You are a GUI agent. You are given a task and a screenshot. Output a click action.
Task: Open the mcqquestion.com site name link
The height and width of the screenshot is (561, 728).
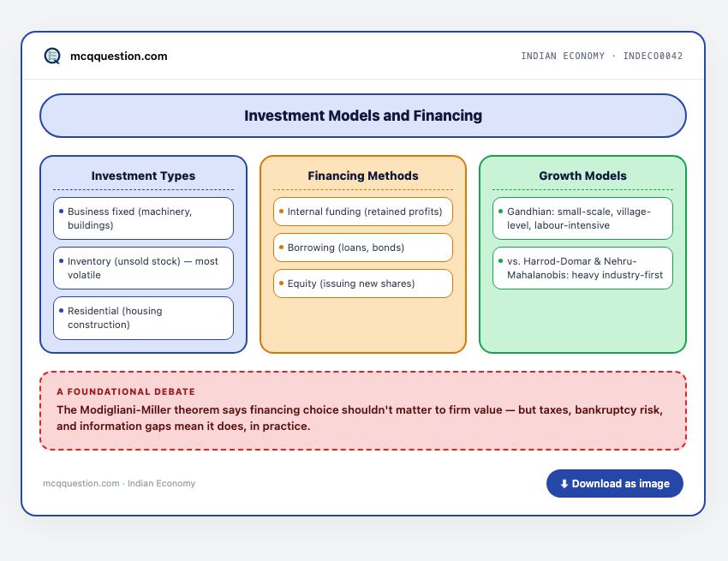click(x=118, y=57)
